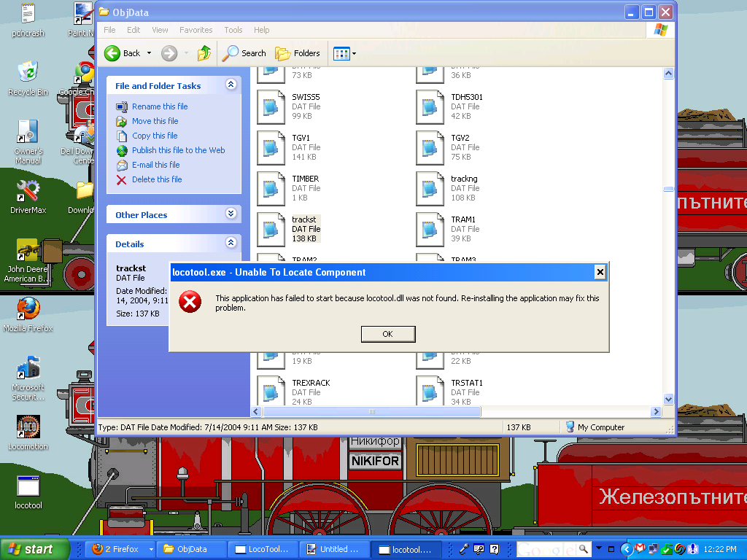747x560 pixels.
Task: Collapse the Details panel
Action: pos(231,243)
